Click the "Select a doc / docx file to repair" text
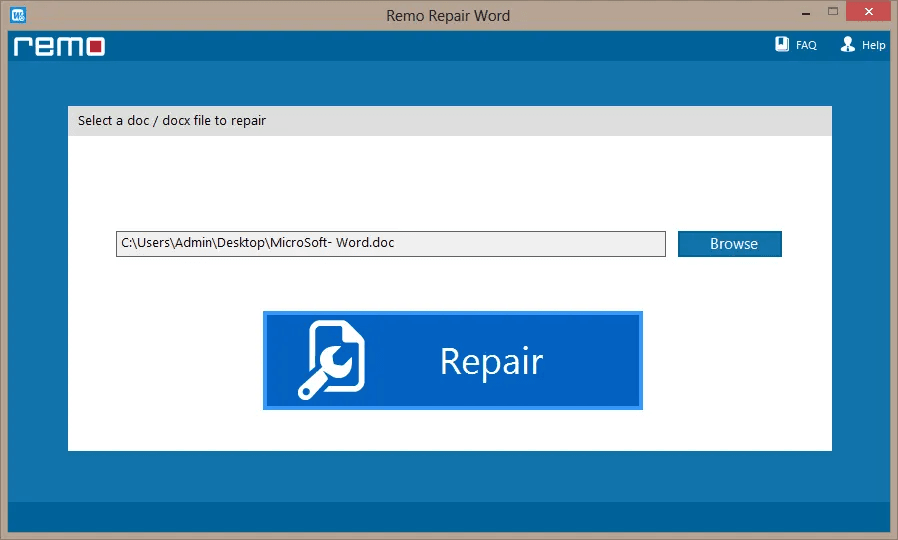Screen dimensions: 898x540 (172, 121)
